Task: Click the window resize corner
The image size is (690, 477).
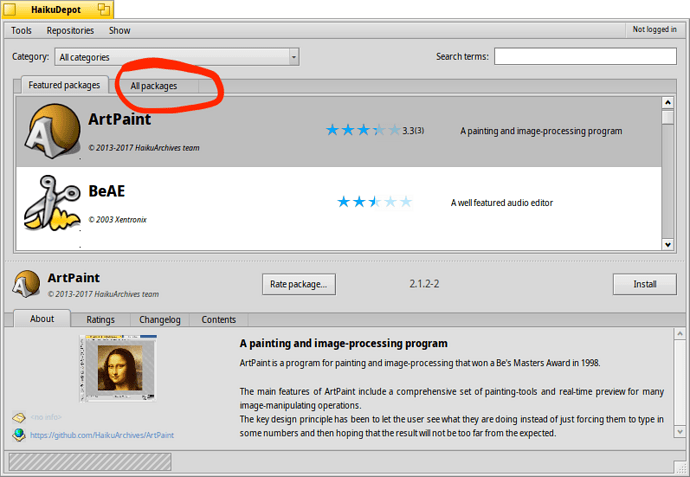Action: [x=680, y=467]
